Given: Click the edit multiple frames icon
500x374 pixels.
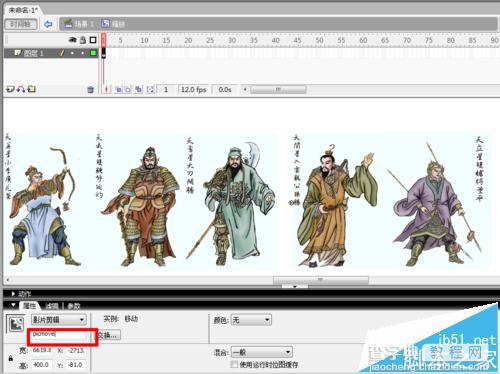Looking at the screenshot, I should coord(139,89).
